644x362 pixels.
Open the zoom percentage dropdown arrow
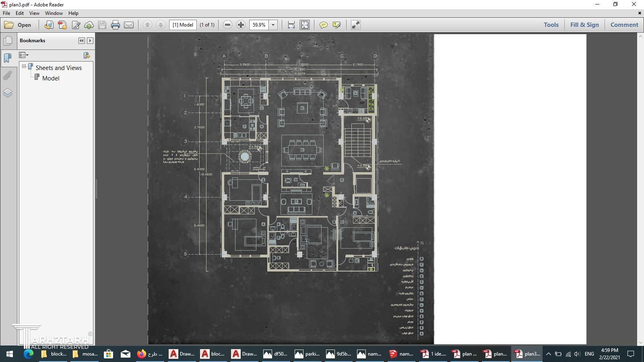[273, 25]
